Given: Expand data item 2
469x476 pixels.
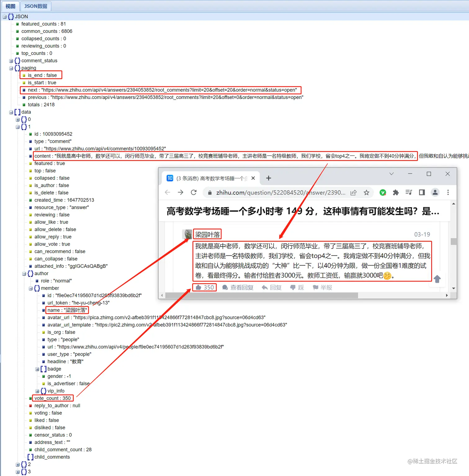Looking at the screenshot, I should (18, 465).
